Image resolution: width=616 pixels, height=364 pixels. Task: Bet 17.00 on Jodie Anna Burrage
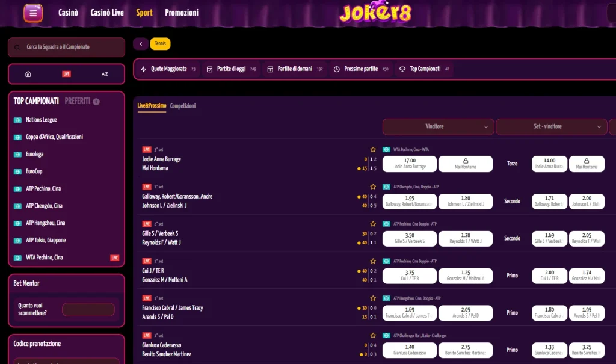409,164
